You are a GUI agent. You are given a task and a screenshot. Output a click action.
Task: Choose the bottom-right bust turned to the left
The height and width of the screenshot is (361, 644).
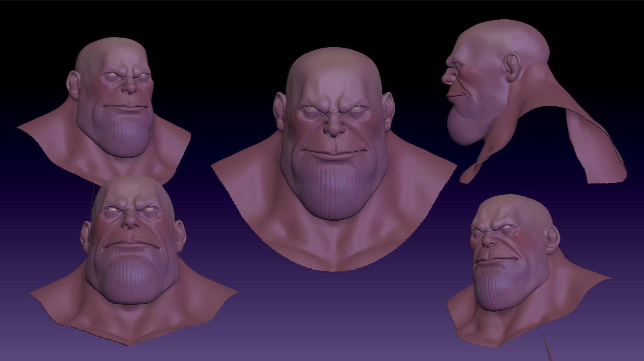click(x=528, y=271)
